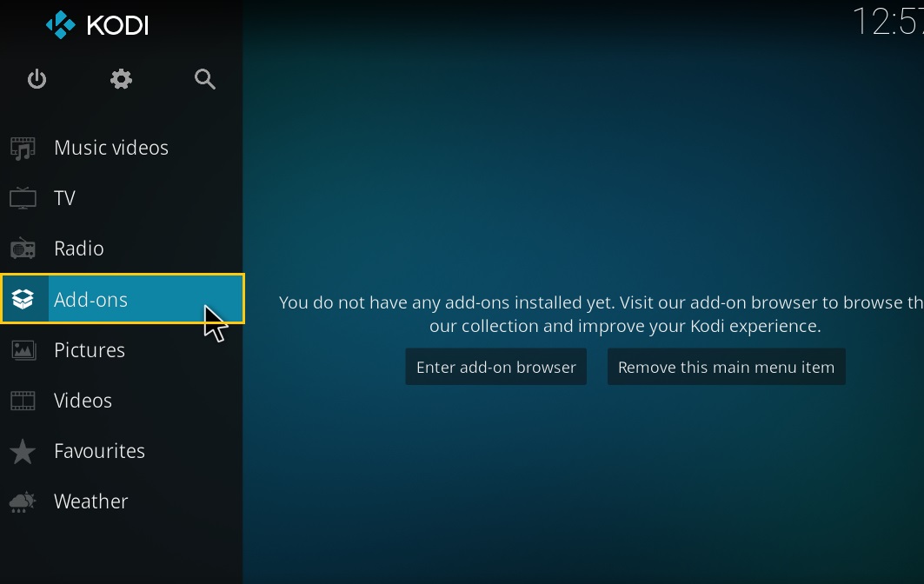
Task: Open the Radio section
Action: point(79,248)
